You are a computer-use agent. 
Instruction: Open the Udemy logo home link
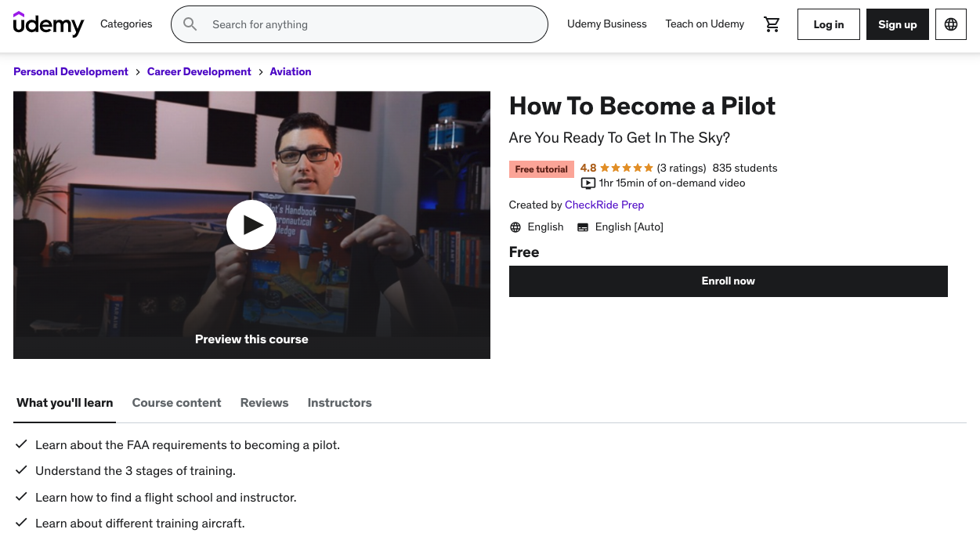point(49,24)
